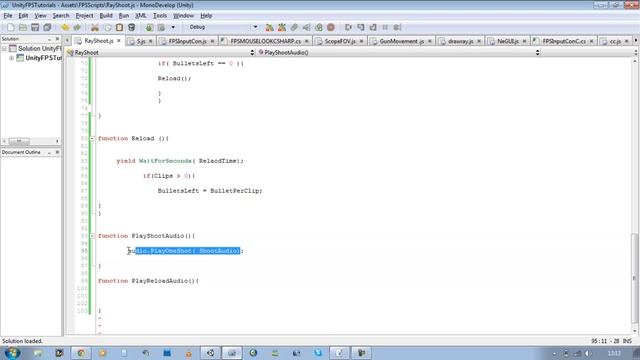
Task: Click the Undo toolbar arrow
Action: [x=65, y=27]
